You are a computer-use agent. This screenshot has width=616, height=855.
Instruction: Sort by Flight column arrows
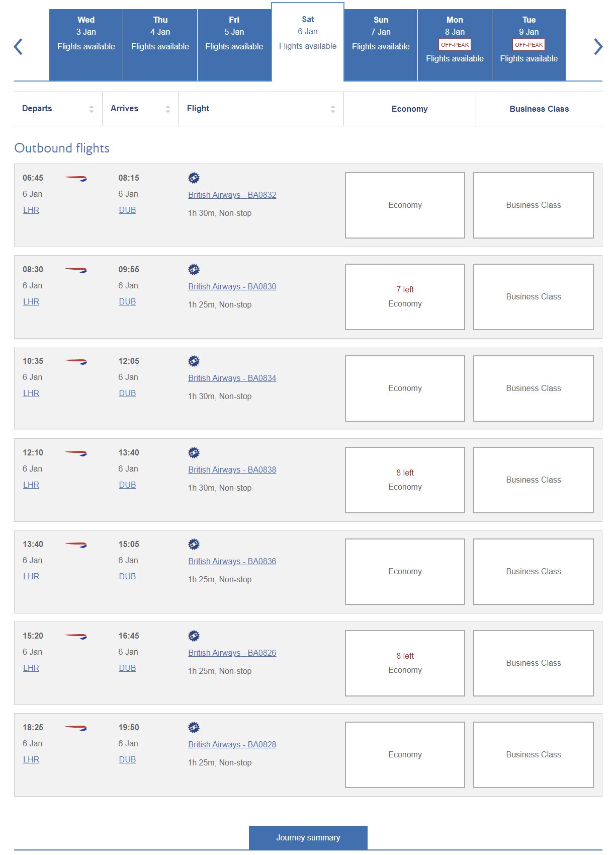click(x=332, y=109)
